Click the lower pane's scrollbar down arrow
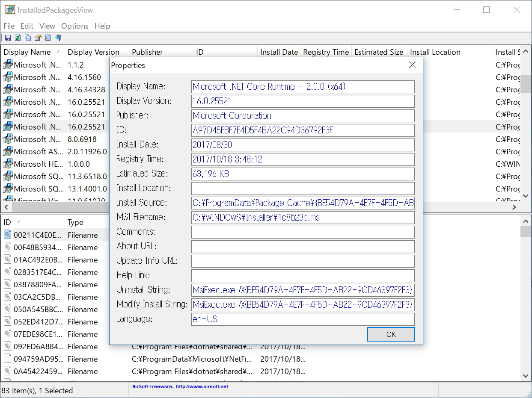The height and width of the screenshot is (398, 532). [526, 376]
